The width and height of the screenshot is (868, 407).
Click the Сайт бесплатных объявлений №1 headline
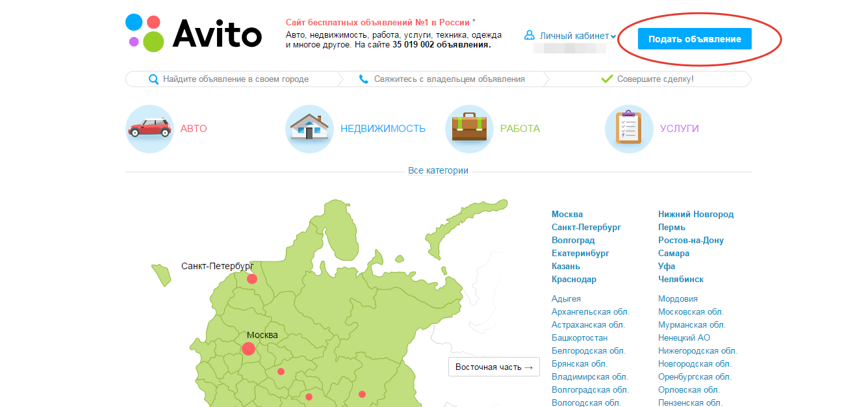378,22
